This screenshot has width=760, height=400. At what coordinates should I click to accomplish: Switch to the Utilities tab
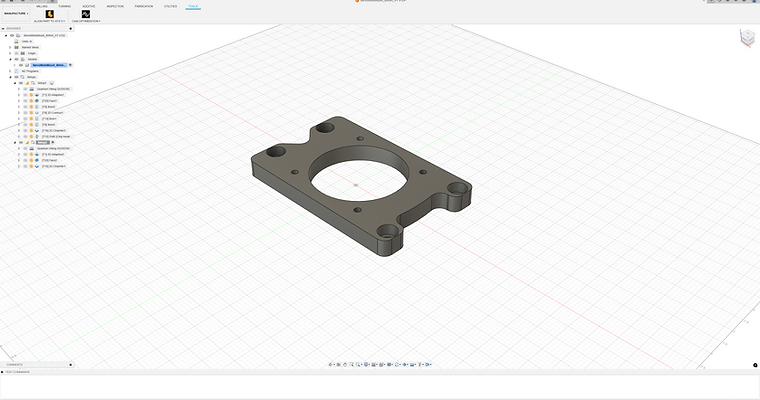point(170,6)
